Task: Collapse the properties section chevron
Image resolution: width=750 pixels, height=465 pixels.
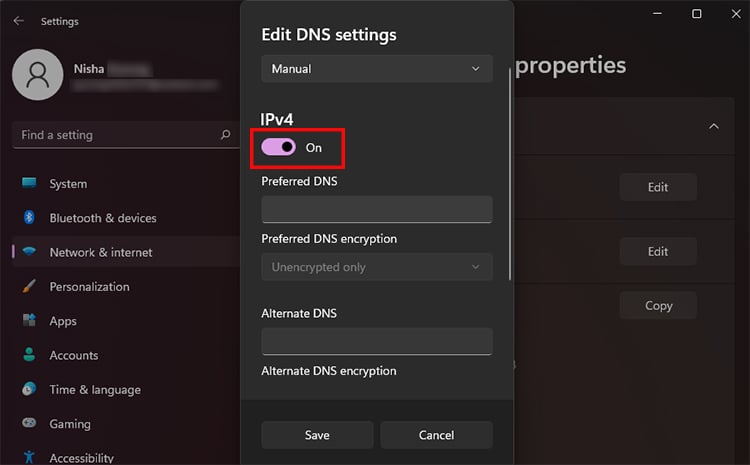Action: [x=714, y=127]
